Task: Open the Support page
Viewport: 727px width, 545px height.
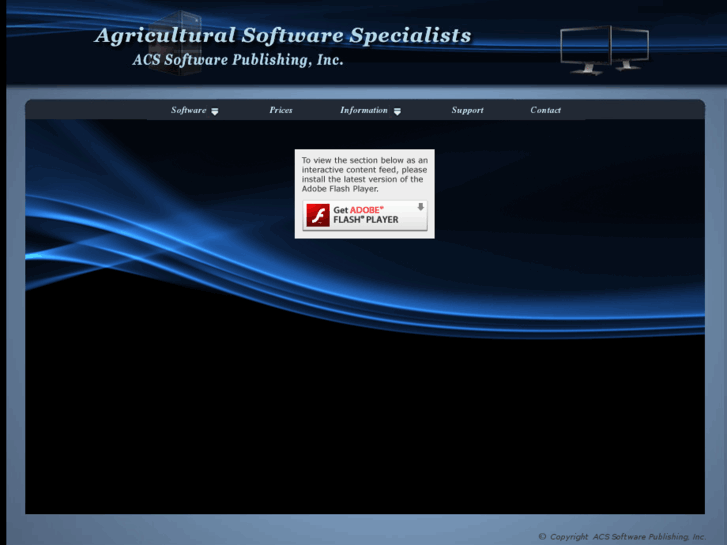Action: pos(467,110)
